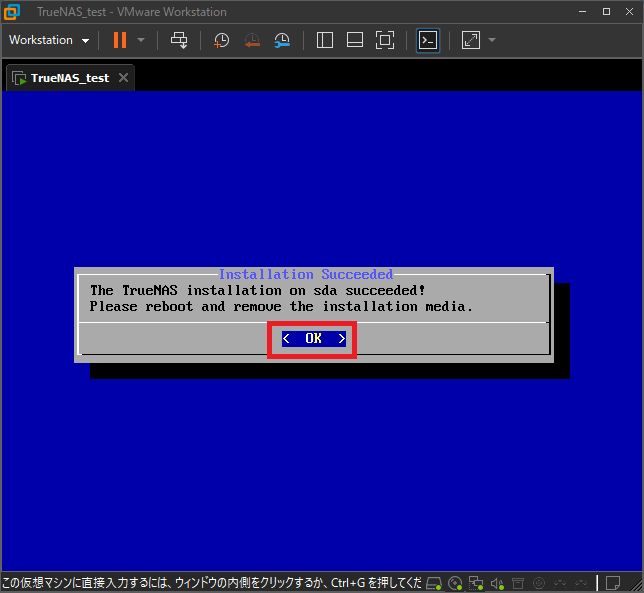The height and width of the screenshot is (593, 644).
Task: Maximize the VMware Workstation window
Action: [606, 11]
